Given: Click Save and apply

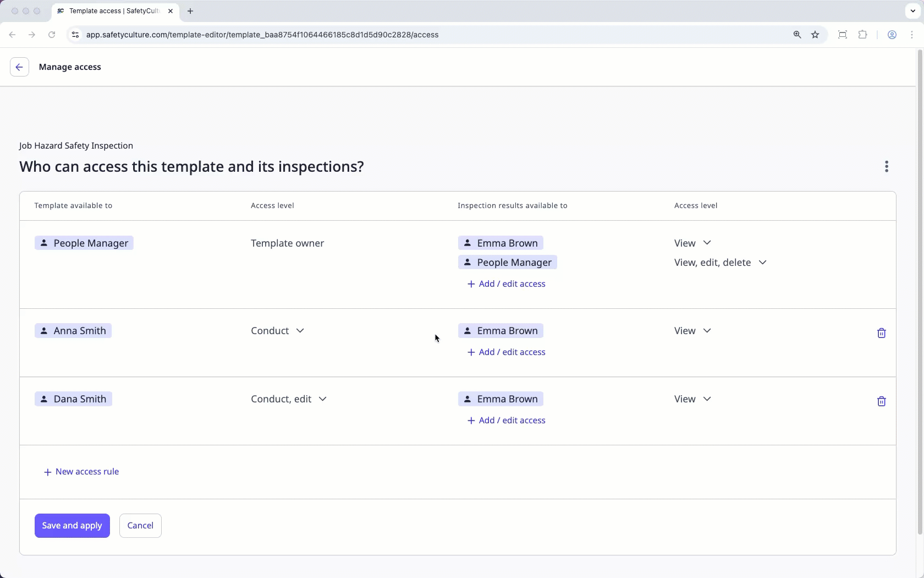Looking at the screenshot, I should [72, 526].
